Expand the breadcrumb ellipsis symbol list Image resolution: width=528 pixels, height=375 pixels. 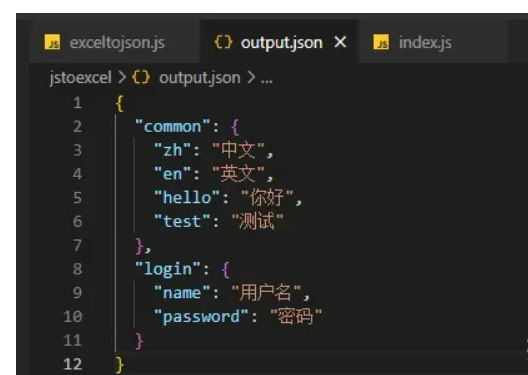pyautogui.click(x=267, y=80)
